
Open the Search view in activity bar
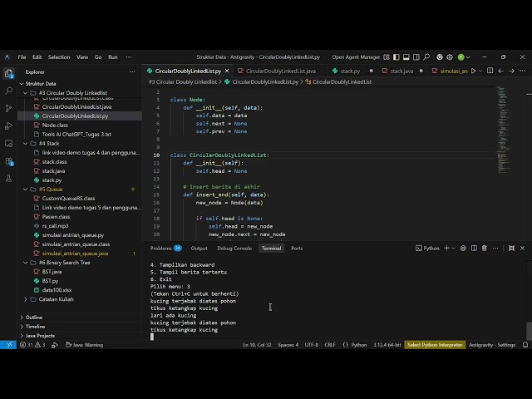pyautogui.click(x=9, y=91)
